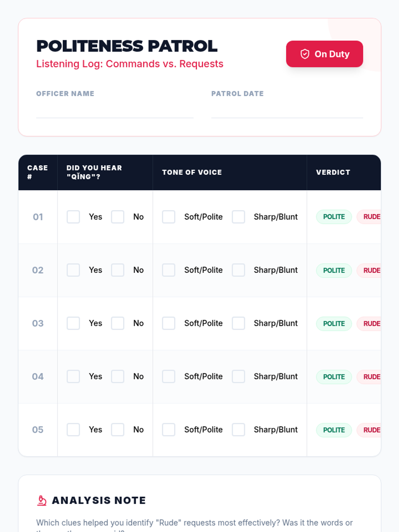The height and width of the screenshot is (532, 399).
Task: Focus the Patrol Date field
Action: [x=287, y=110]
